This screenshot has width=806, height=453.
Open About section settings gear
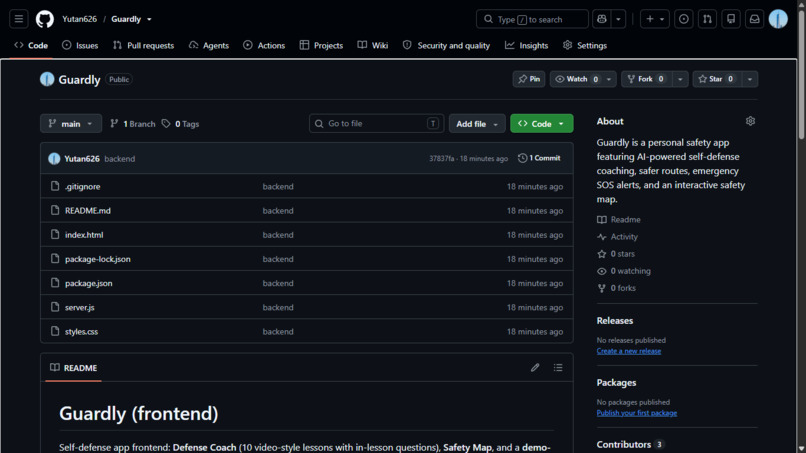(750, 121)
